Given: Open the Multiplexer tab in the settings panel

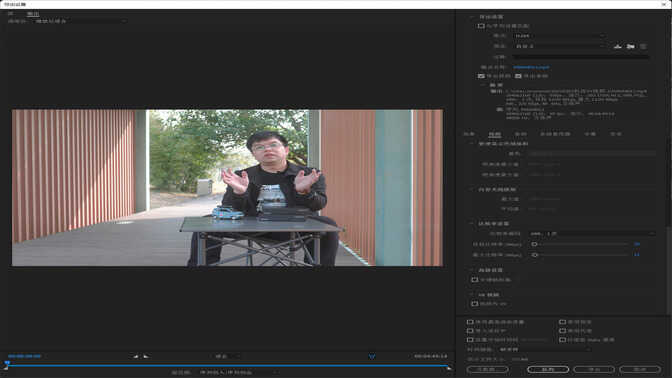Looking at the screenshot, I should pos(555,134).
